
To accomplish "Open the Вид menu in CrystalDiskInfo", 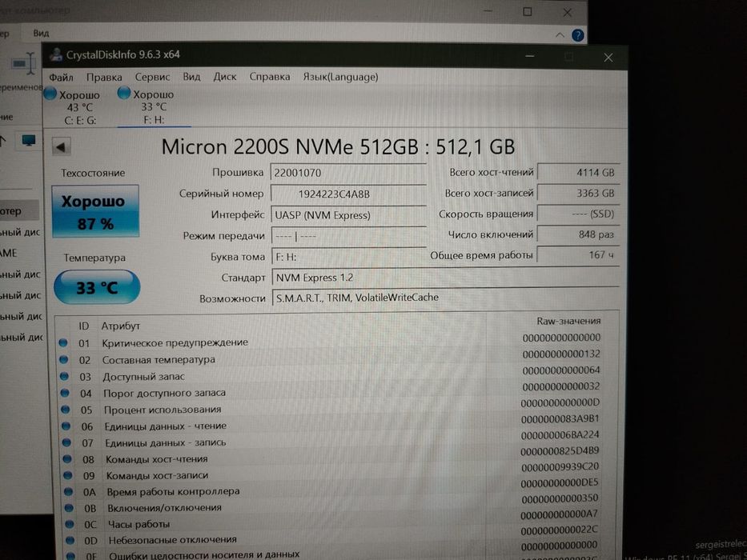I will 191,77.
